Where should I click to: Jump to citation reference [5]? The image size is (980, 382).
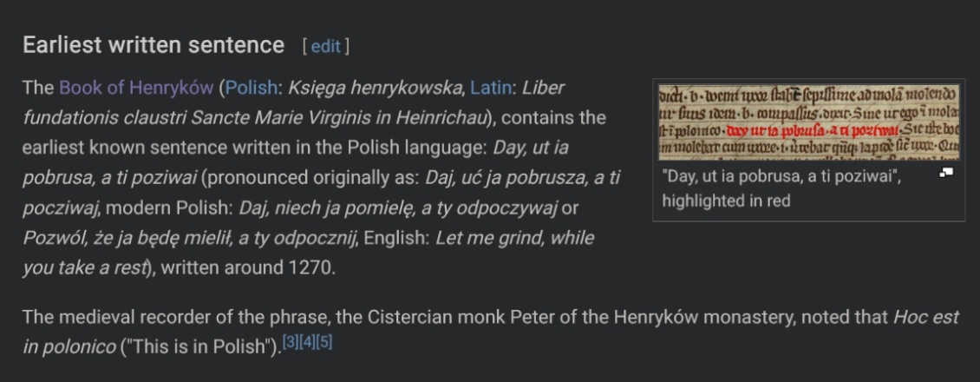[x=323, y=342]
